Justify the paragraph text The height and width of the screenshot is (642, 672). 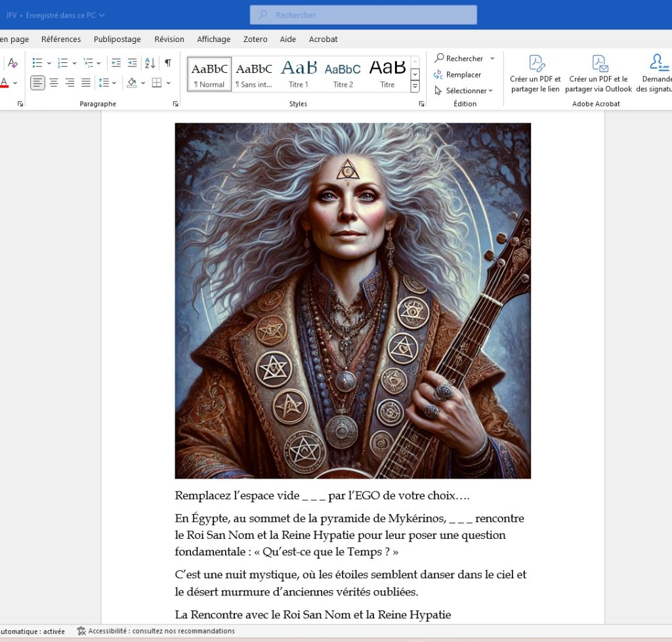pos(86,83)
